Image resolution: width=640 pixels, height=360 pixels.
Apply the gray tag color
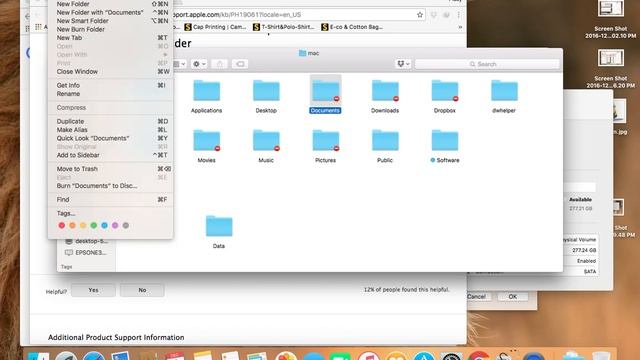pos(126,225)
